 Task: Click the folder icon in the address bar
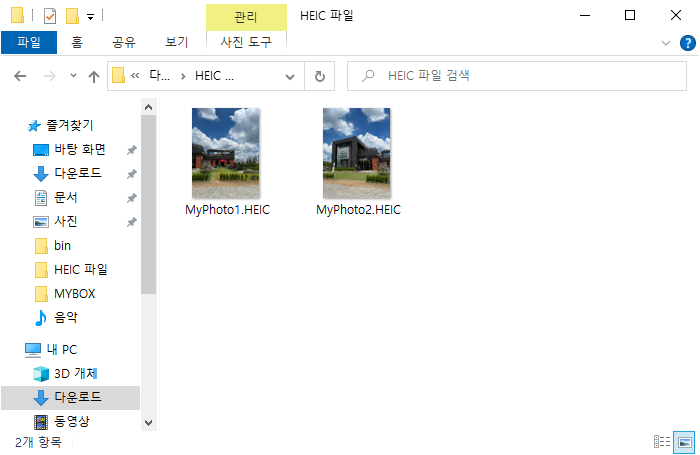[118, 75]
